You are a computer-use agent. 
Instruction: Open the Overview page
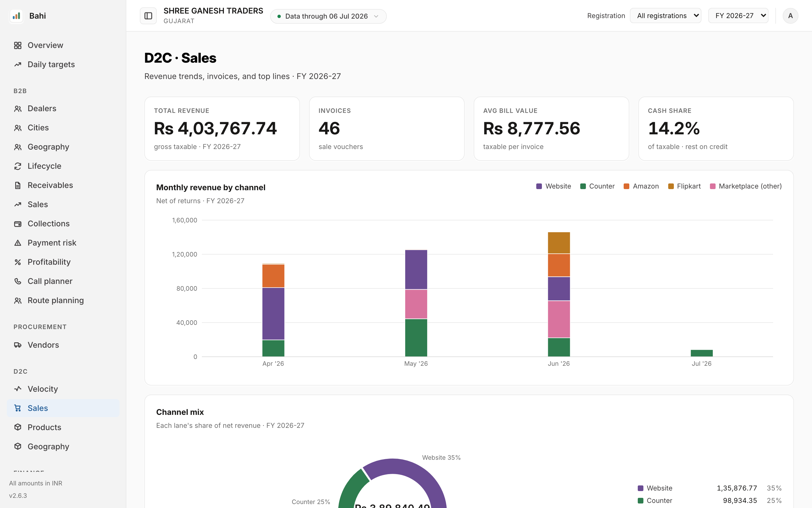pos(63,45)
